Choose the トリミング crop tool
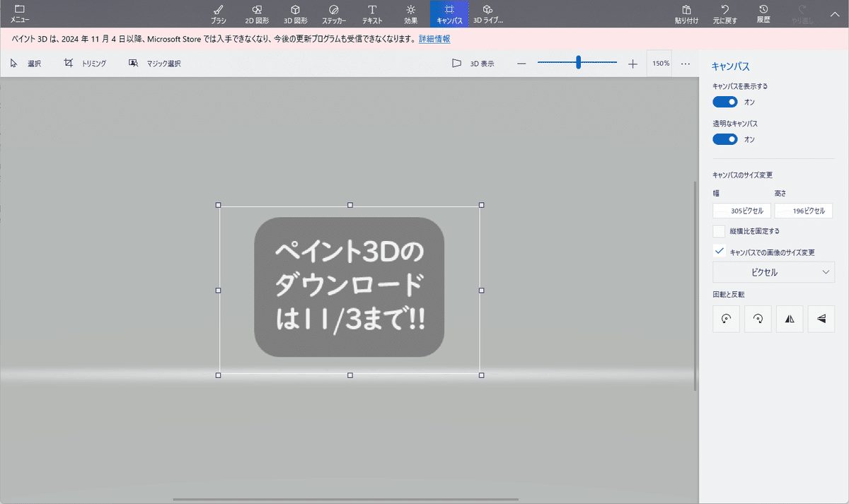 pyautogui.click(x=85, y=64)
